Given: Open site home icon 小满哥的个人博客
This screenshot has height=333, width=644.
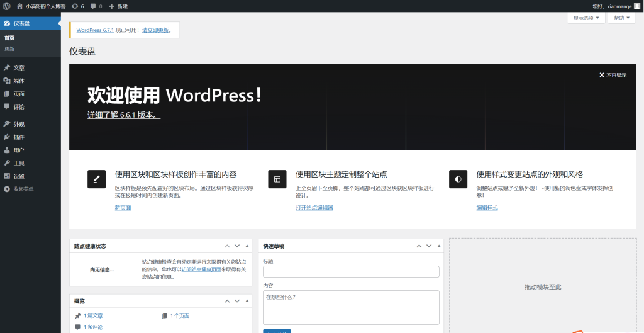Looking at the screenshot, I should [x=19, y=6].
